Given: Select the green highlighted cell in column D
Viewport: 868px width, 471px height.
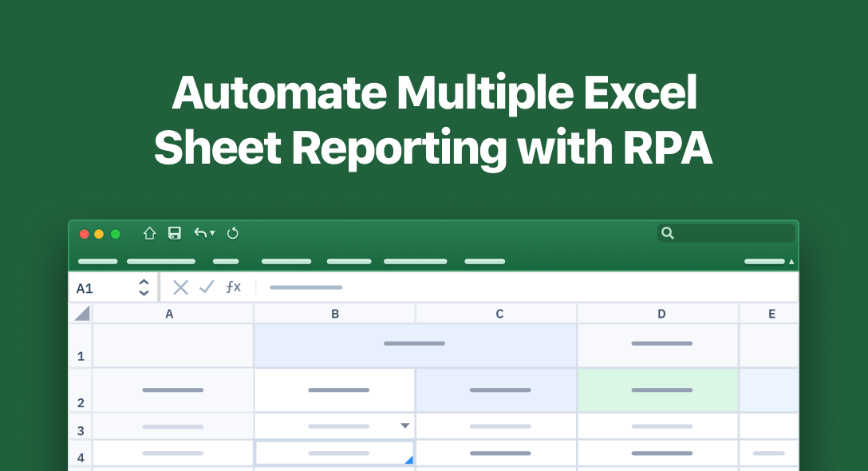Looking at the screenshot, I should pos(659,390).
